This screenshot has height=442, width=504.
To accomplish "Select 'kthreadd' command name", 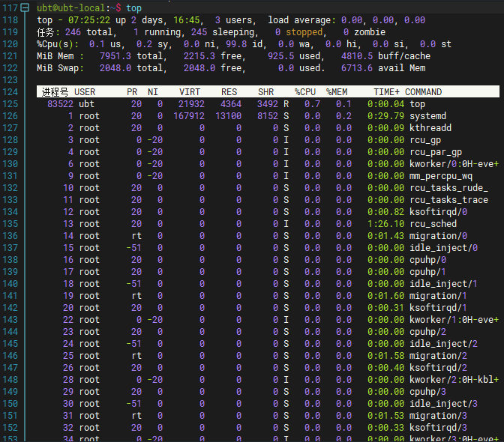I will (x=430, y=128).
